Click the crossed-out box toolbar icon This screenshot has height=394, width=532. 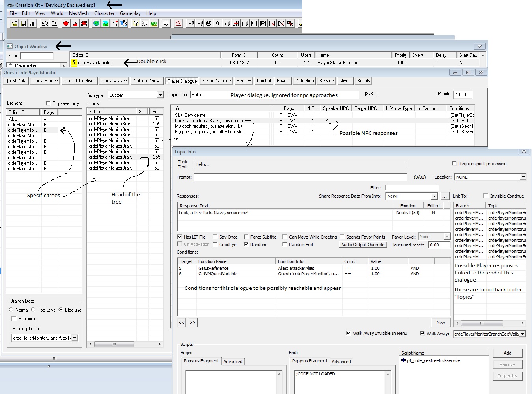tap(281, 24)
